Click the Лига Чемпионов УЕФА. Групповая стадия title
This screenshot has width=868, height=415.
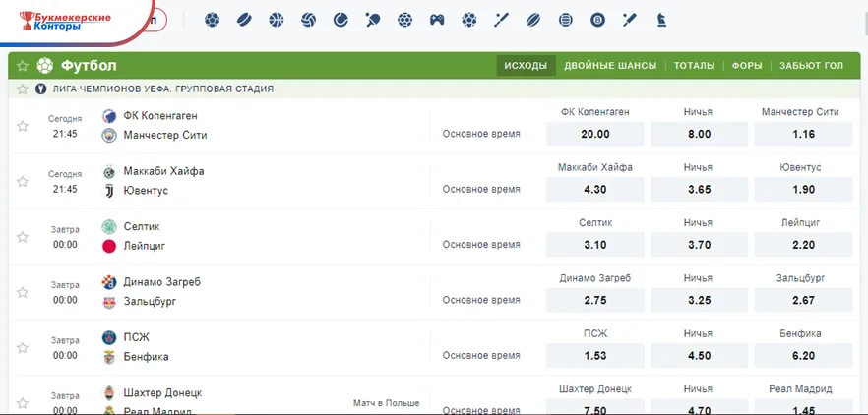[162, 89]
